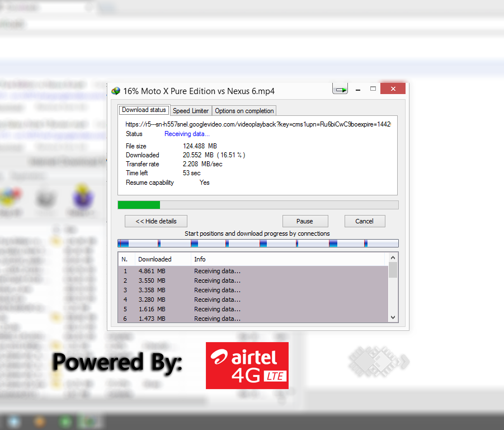Click the '3.358 MB' cell of connection 3
The width and height of the screenshot is (504, 430).
[152, 290]
